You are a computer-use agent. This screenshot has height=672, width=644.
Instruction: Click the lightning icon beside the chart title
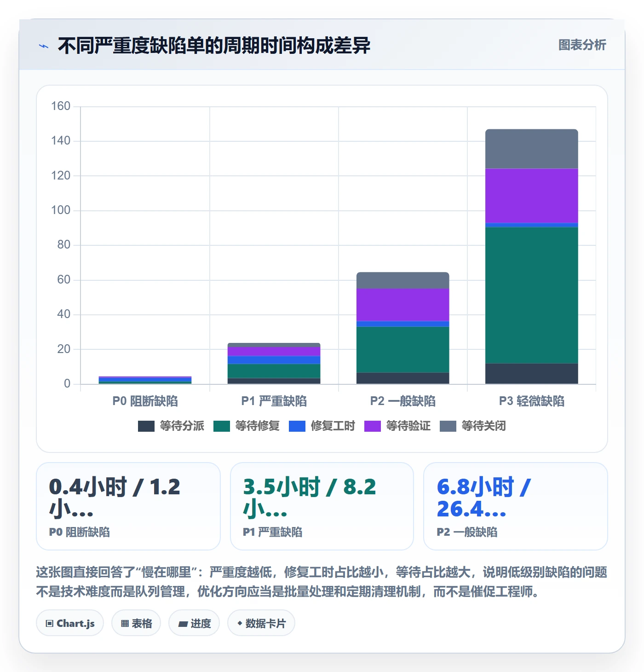point(44,46)
